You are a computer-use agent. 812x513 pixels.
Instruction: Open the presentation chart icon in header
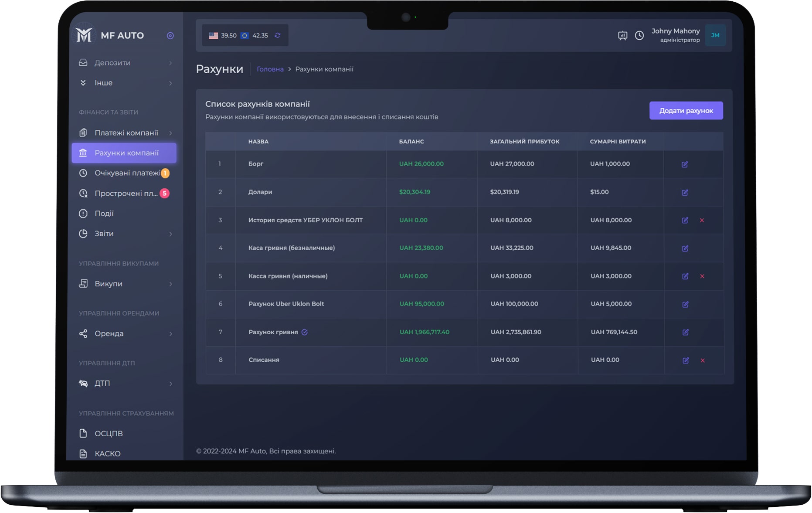[x=622, y=36]
